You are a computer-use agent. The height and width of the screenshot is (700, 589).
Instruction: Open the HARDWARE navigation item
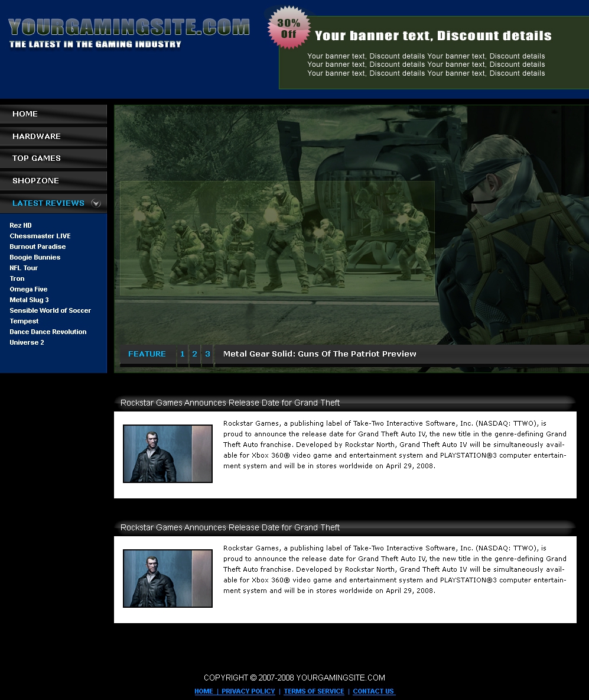tap(54, 136)
